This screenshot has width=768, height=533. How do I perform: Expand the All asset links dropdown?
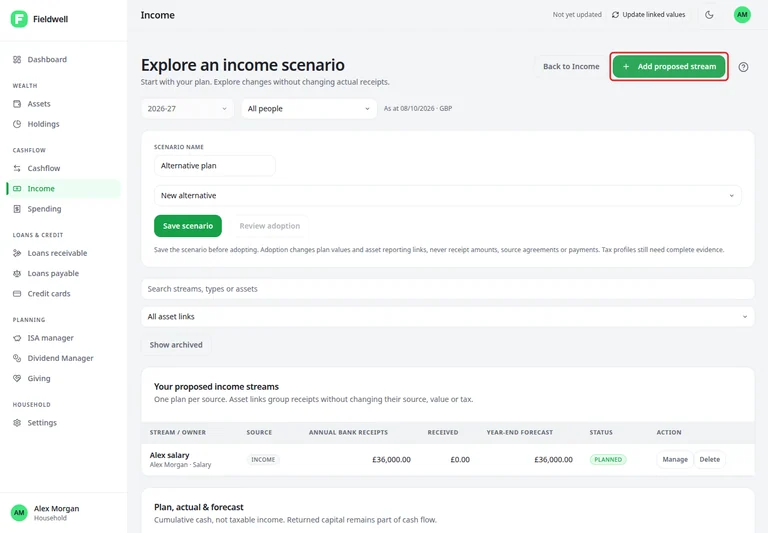(447, 316)
